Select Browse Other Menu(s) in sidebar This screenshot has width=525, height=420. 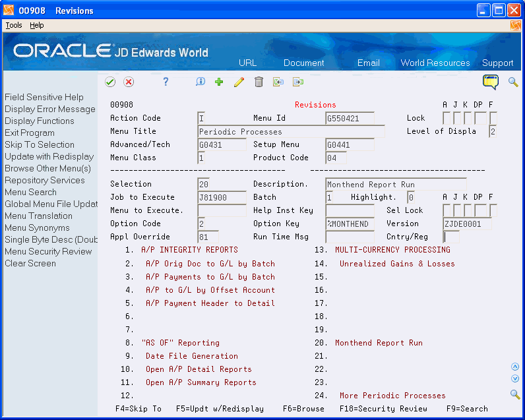coord(48,168)
